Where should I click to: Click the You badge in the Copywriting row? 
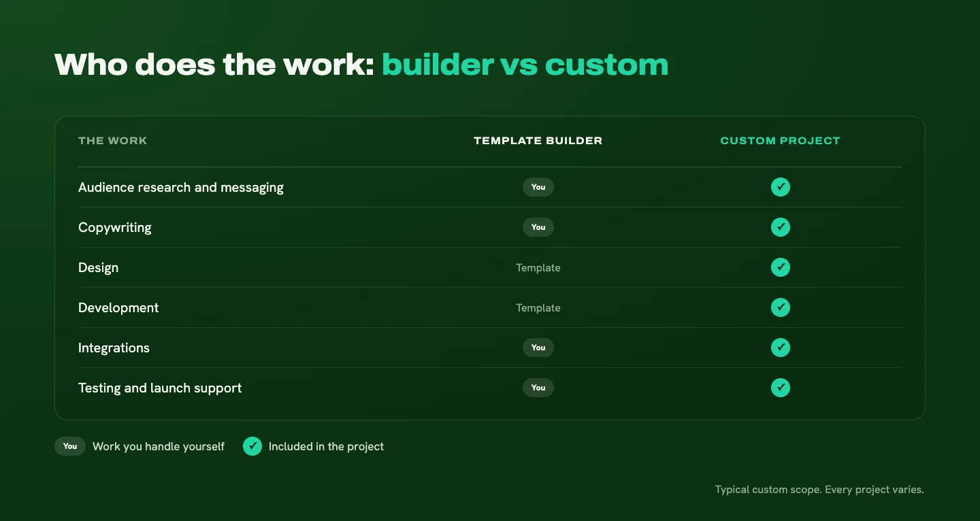click(x=538, y=227)
